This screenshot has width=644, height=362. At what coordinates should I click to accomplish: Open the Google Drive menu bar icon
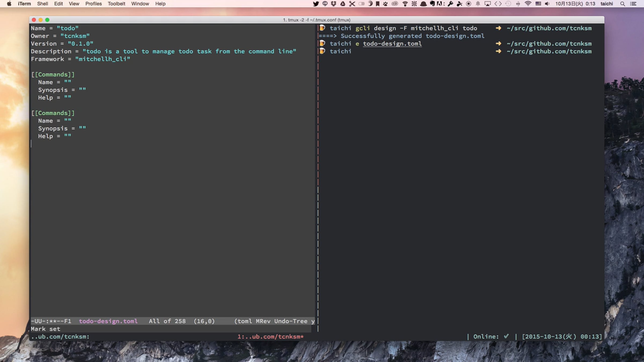(343, 4)
